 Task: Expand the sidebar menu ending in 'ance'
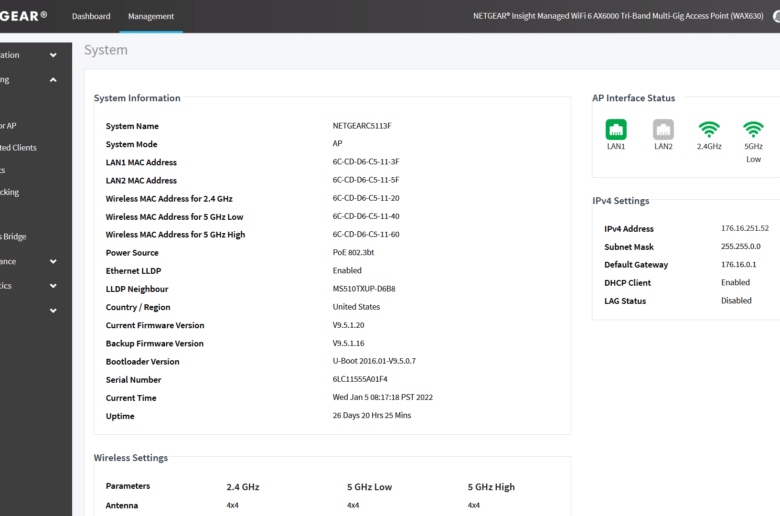53,261
